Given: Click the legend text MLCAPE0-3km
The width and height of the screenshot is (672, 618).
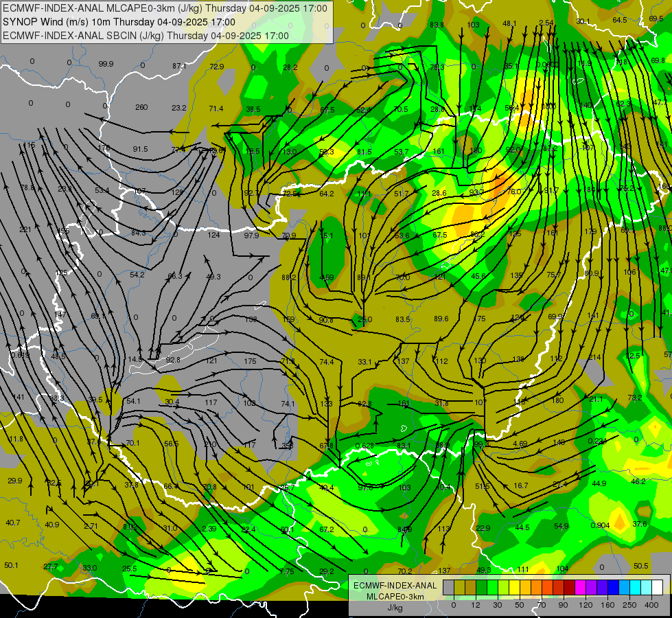Looking at the screenshot, I should [x=395, y=597].
